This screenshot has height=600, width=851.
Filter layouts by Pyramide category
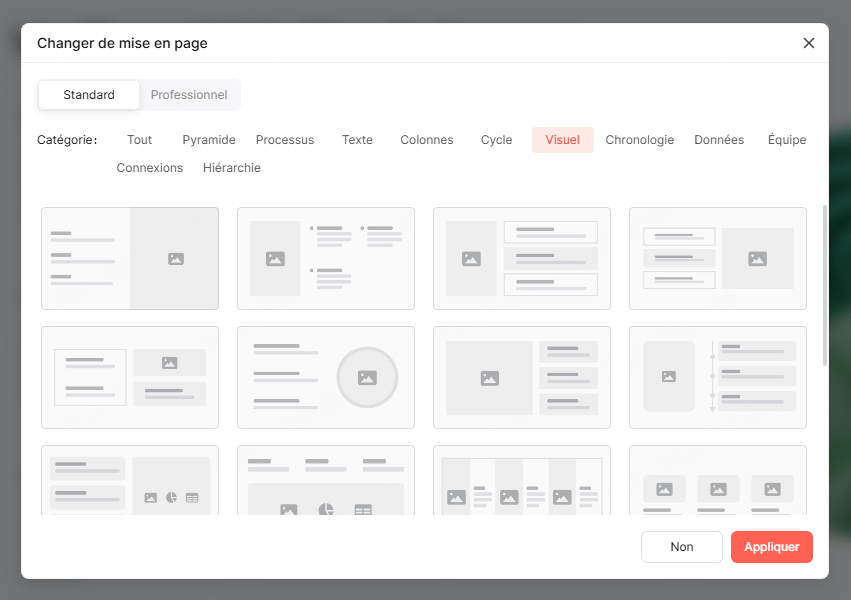coord(209,140)
